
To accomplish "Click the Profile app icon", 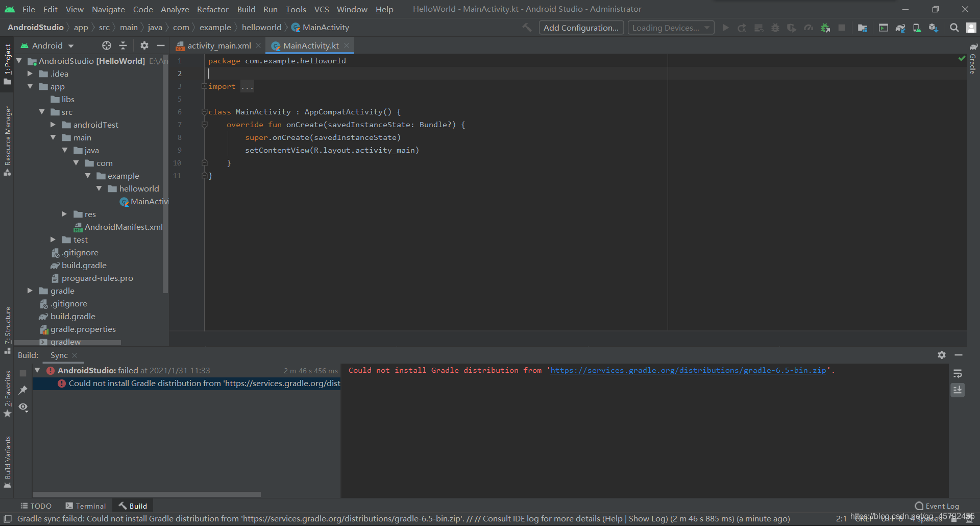I will pos(808,28).
